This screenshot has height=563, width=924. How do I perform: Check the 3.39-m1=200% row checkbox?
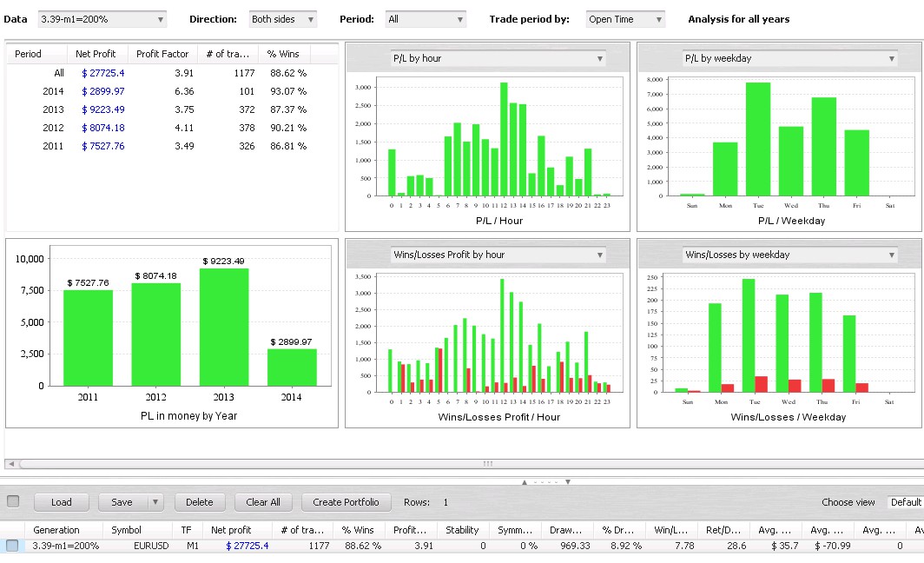click(12, 546)
